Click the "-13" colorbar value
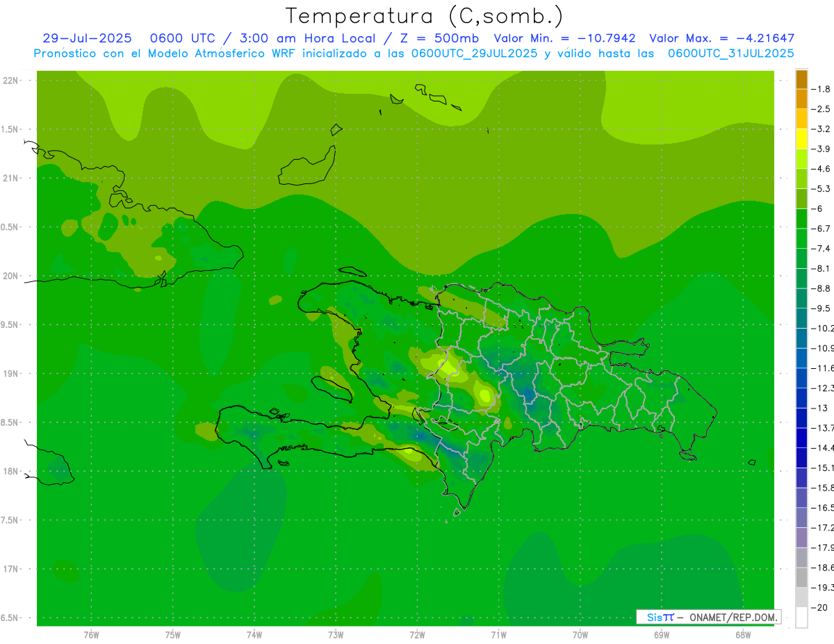The width and height of the screenshot is (834, 644). [819, 408]
